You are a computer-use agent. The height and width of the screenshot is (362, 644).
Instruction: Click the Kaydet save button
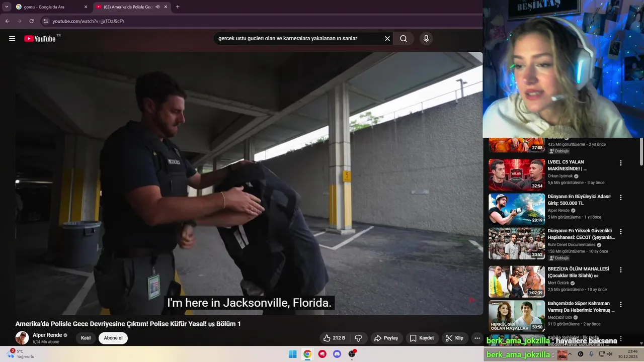[422, 338]
